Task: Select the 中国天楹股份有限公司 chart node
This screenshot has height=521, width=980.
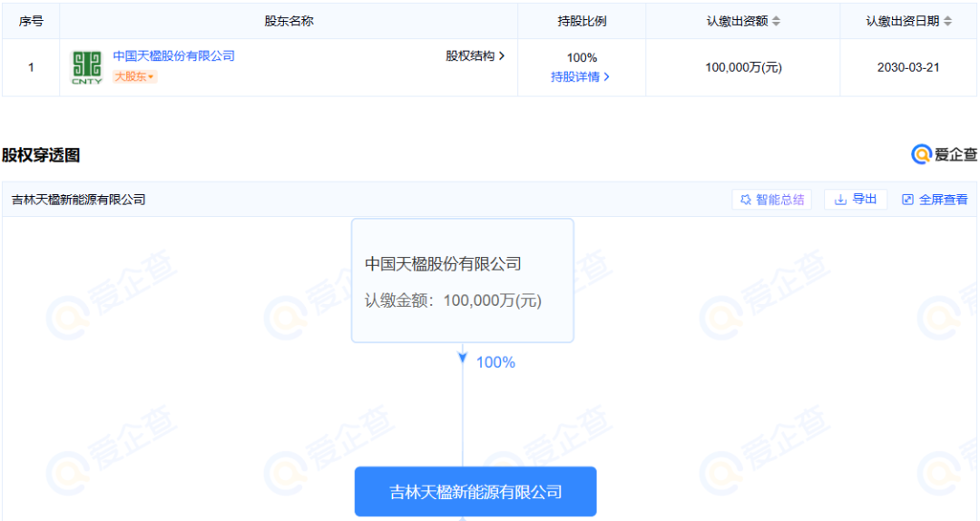Action: coord(463,280)
